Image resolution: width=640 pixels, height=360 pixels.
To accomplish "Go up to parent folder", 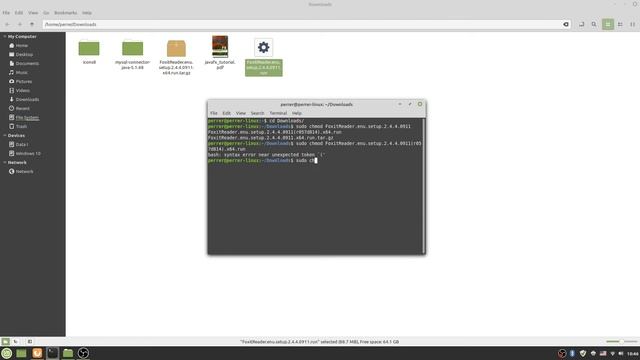I will 32,24.
